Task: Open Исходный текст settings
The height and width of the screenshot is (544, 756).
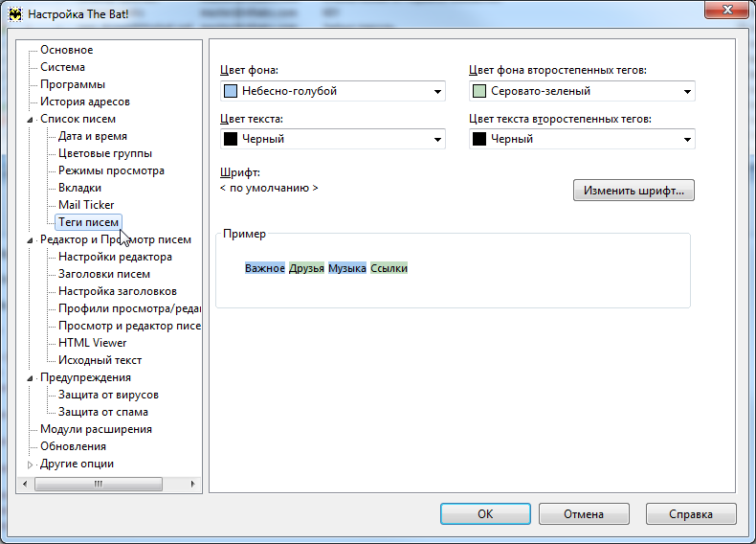Action: [x=100, y=360]
